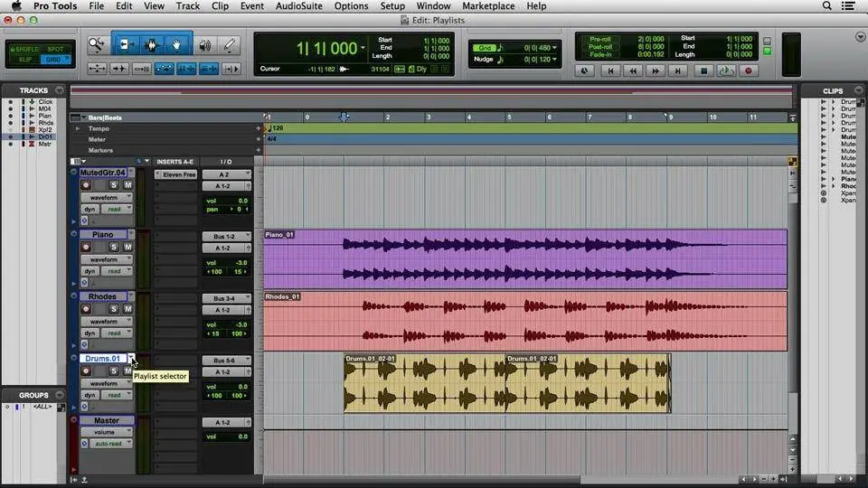Toggle Mirrored MIDI Editing button
Screen dimensions: 868x488
[x=141, y=69]
